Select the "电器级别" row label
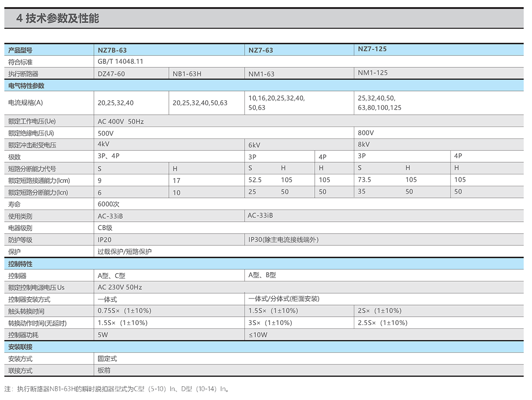 pos(20,228)
